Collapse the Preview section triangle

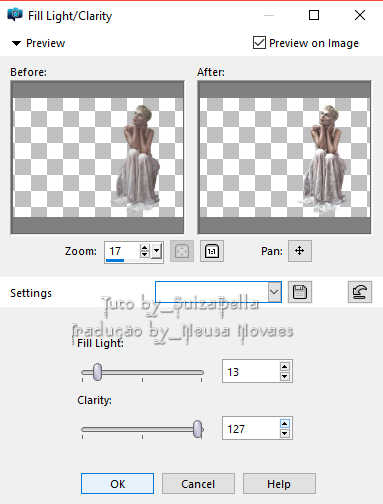pyautogui.click(x=16, y=43)
